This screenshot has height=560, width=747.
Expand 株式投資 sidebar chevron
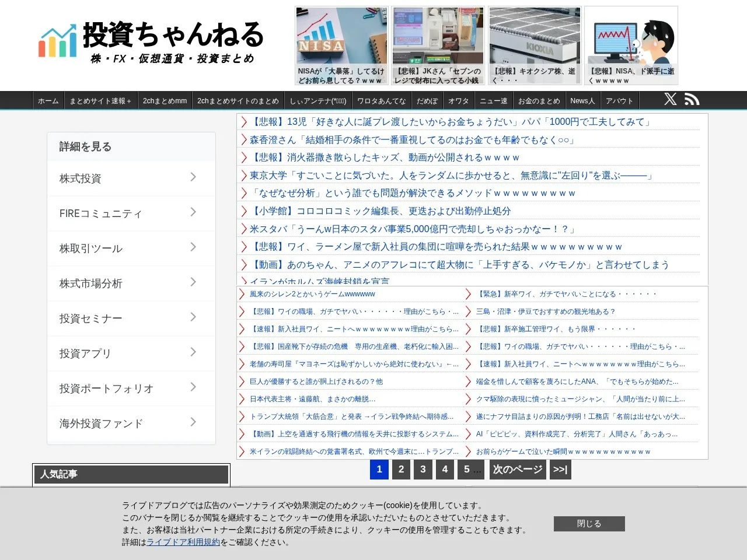[x=193, y=177]
